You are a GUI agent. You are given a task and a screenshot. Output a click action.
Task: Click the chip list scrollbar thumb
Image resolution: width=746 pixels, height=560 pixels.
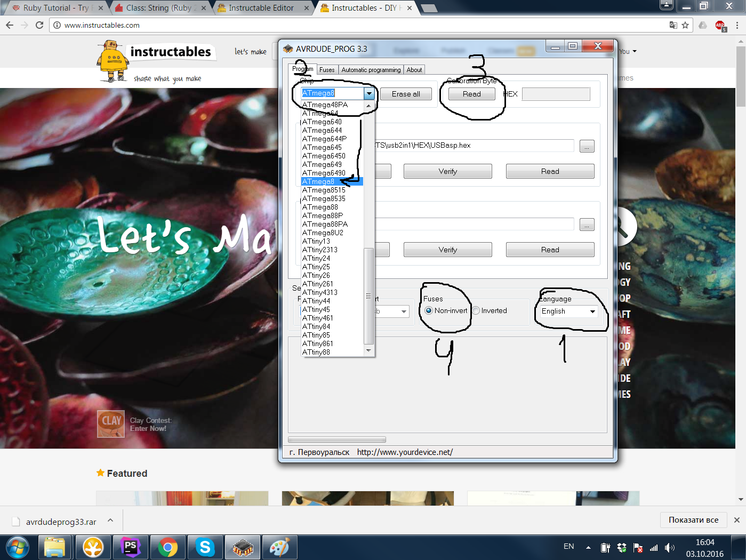click(368, 296)
